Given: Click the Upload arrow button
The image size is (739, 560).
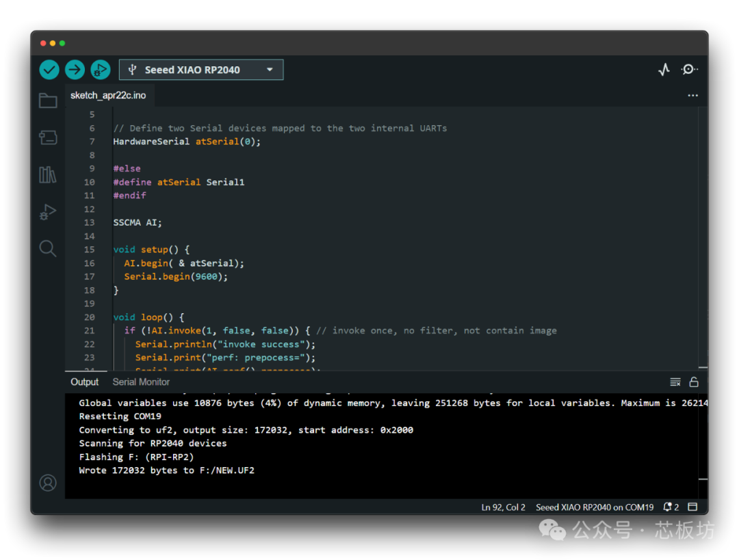Looking at the screenshot, I should 75,70.
